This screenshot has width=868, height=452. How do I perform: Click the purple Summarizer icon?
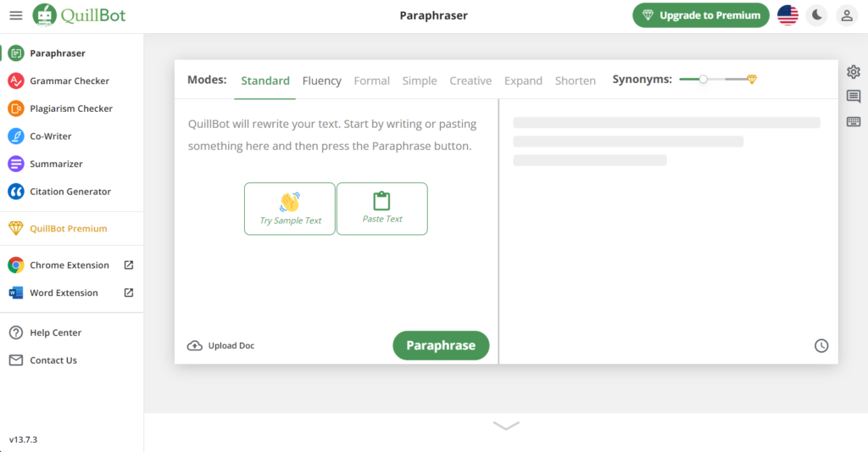coord(16,164)
